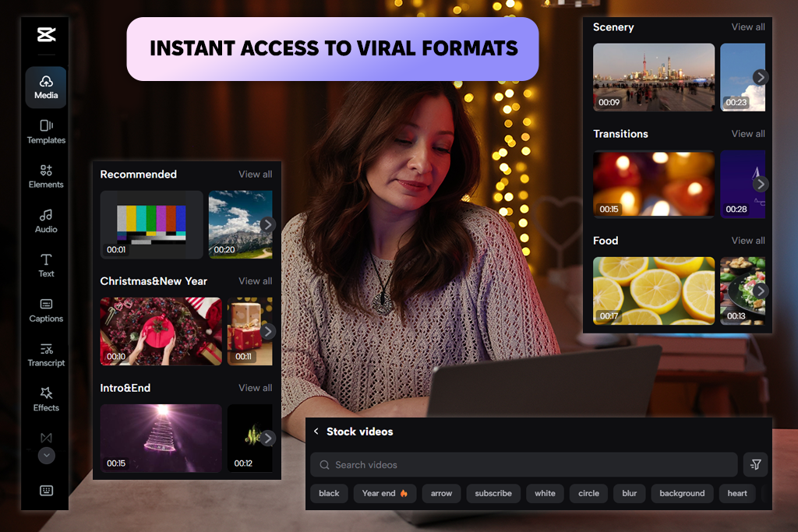The image size is (798, 532).
Task: Expand more sidebar tools with down chevron
Action: pos(46,455)
